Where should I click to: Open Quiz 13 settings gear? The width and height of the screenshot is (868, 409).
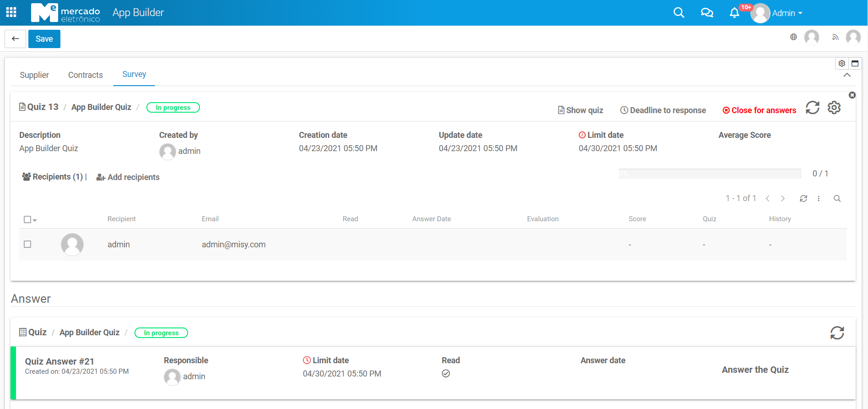coord(834,108)
